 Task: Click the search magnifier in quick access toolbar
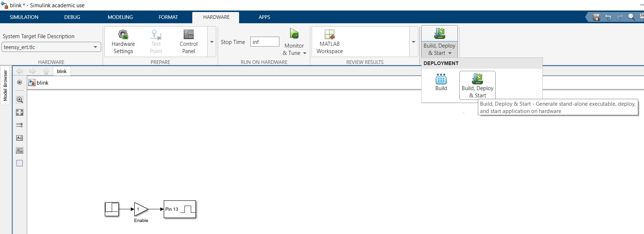[x=632, y=17]
